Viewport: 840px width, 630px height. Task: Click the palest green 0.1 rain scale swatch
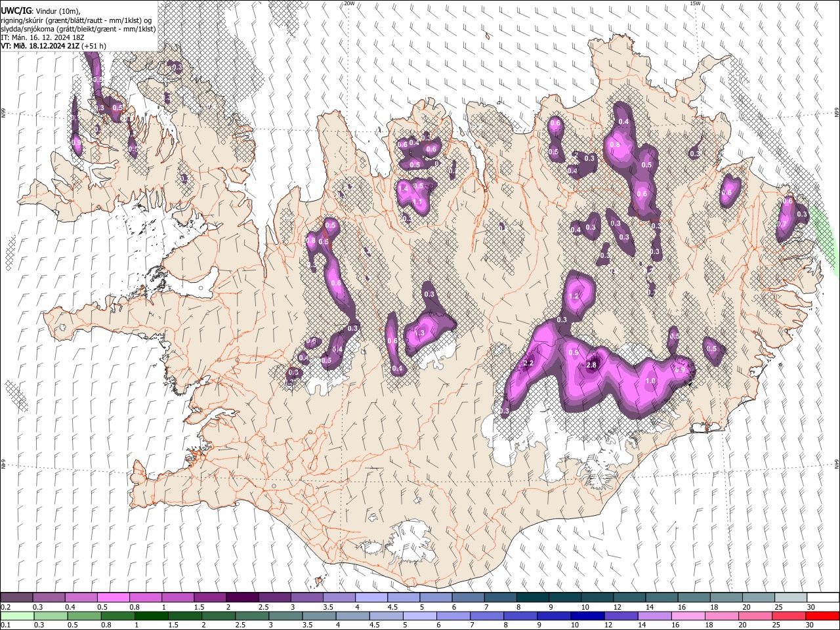(x=17, y=616)
